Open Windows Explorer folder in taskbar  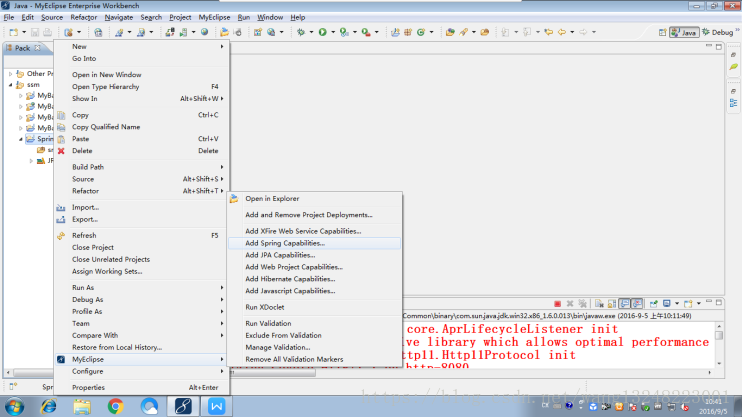pyautogui.click(x=82, y=406)
